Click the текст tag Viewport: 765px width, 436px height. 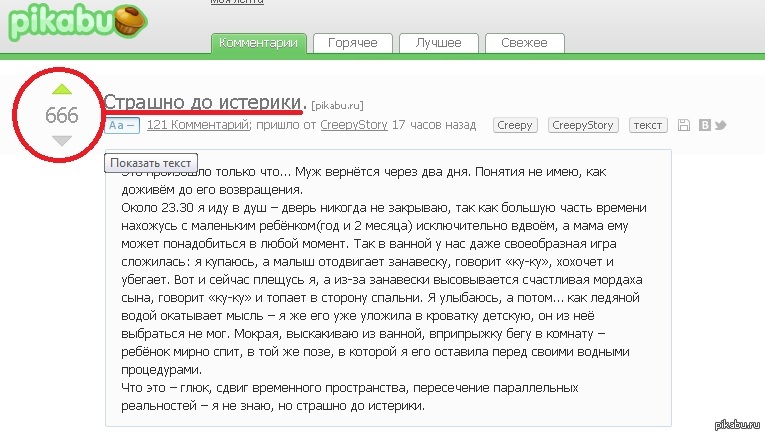tap(648, 126)
